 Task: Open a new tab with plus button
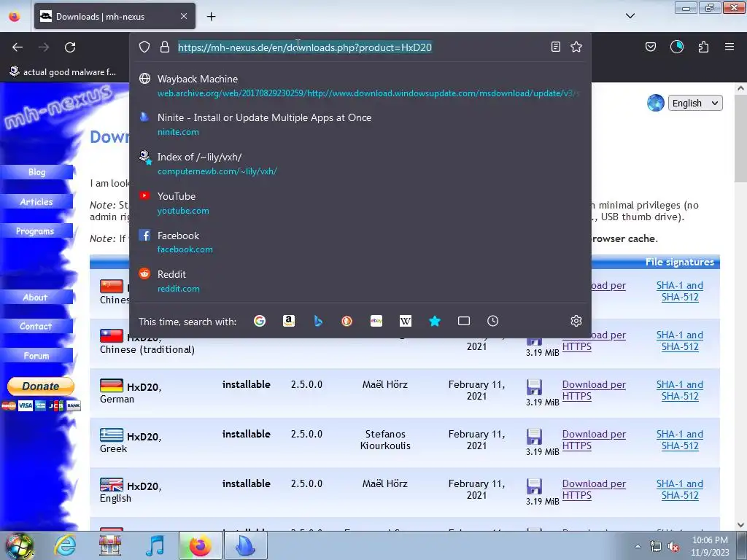coord(211,17)
